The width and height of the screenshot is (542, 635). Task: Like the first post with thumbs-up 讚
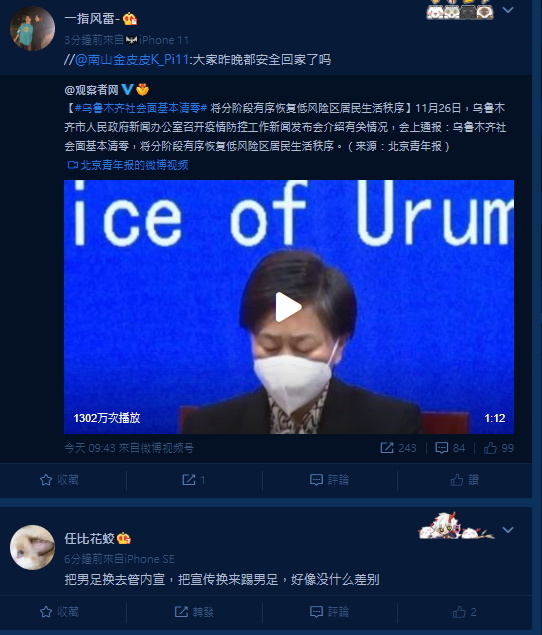[465, 480]
